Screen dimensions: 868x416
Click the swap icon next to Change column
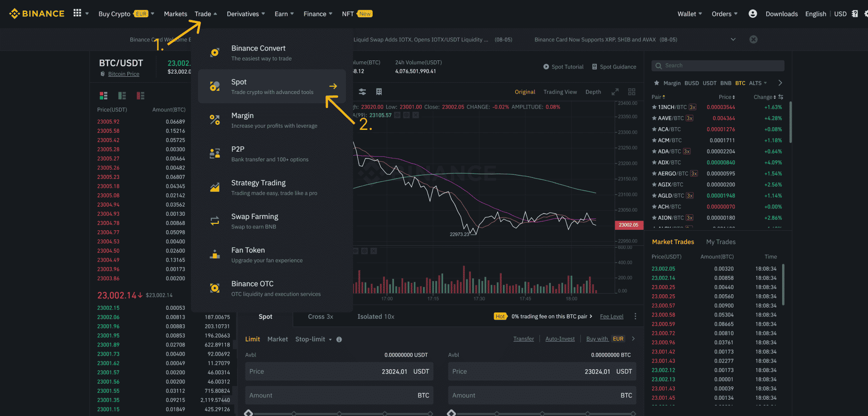(x=781, y=97)
